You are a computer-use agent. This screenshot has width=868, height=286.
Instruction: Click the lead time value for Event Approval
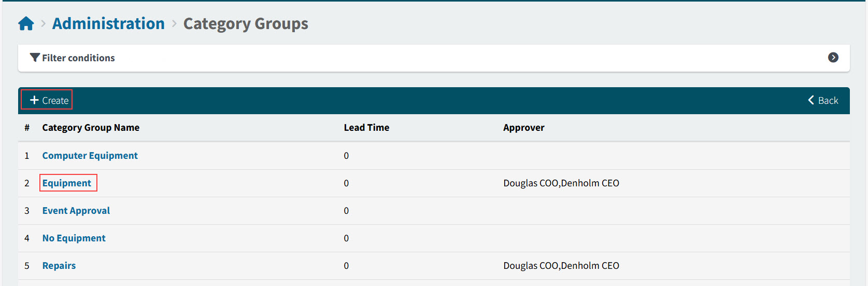point(346,211)
